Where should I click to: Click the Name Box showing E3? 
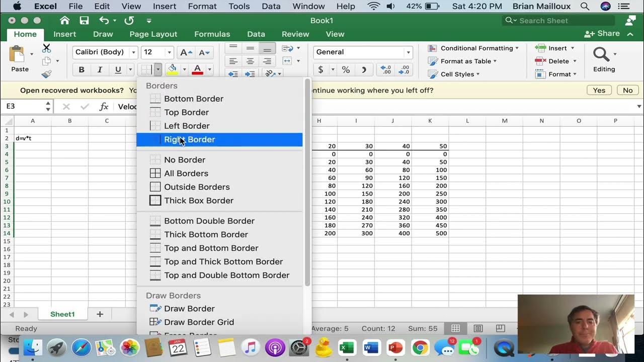pyautogui.click(x=23, y=107)
